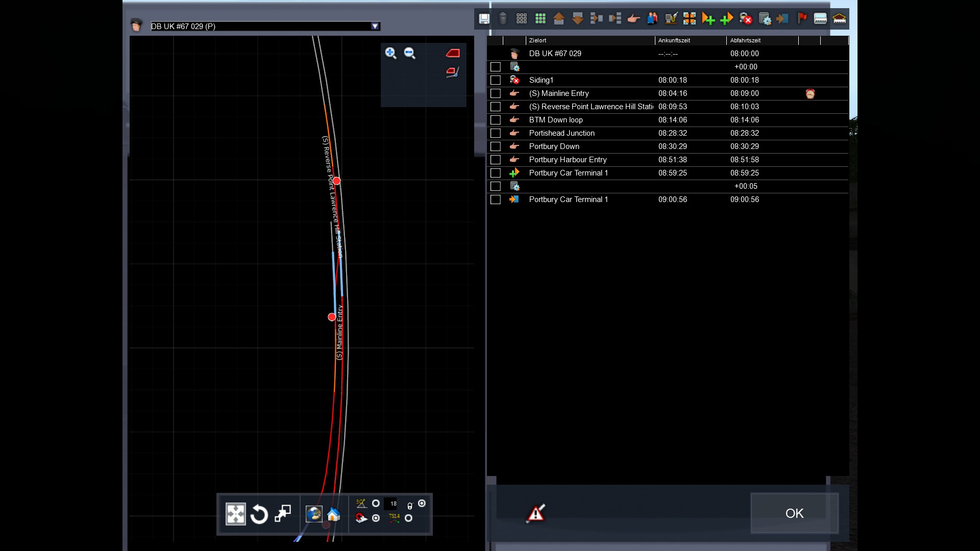
Task: Click the pointing hand waypoint icon
Action: pos(633,19)
